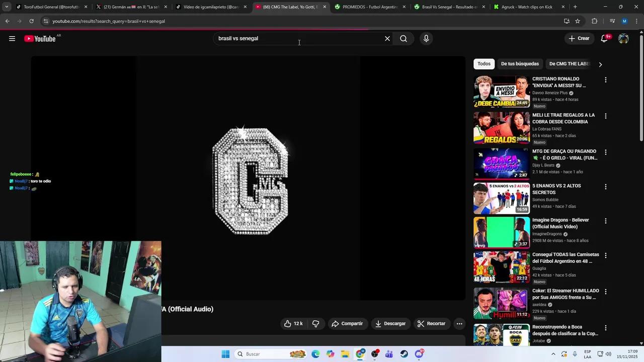The image size is (644, 362).
Task: Click the taskbar Buscar search box
Action: click(271, 354)
